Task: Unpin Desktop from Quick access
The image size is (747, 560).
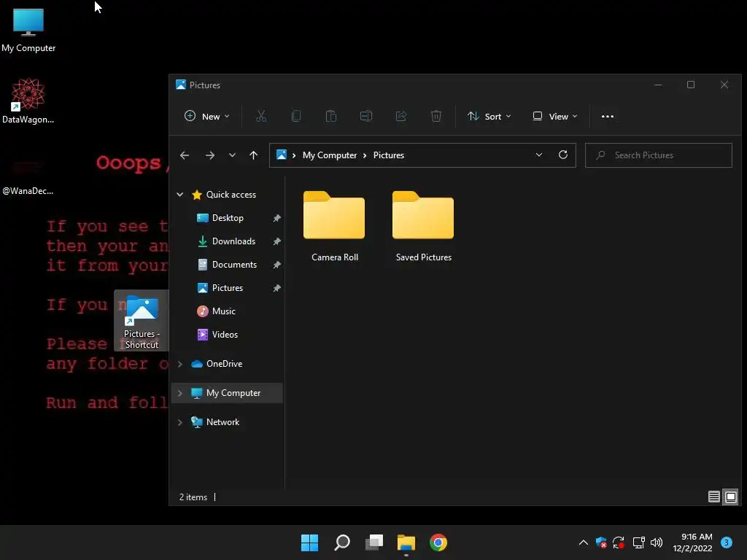Action: click(276, 218)
